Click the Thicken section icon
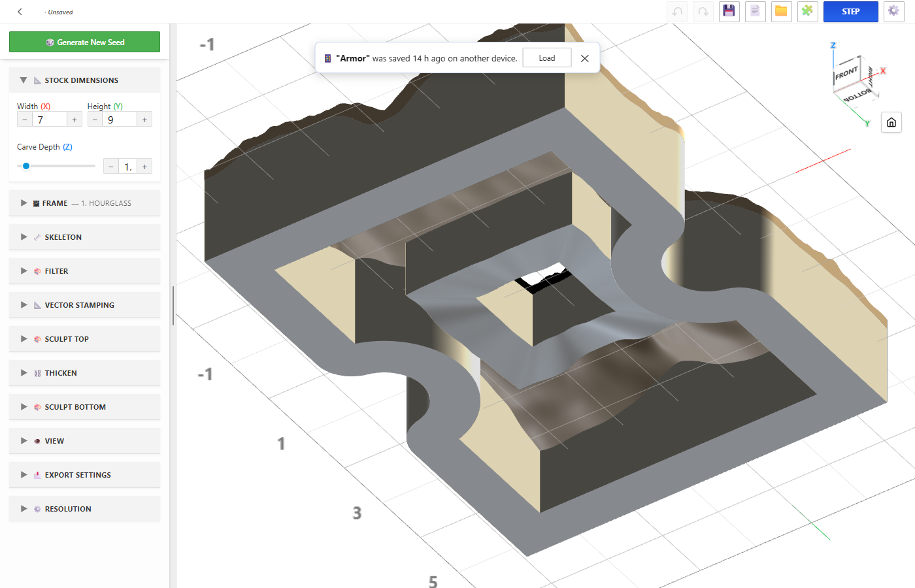 37,373
